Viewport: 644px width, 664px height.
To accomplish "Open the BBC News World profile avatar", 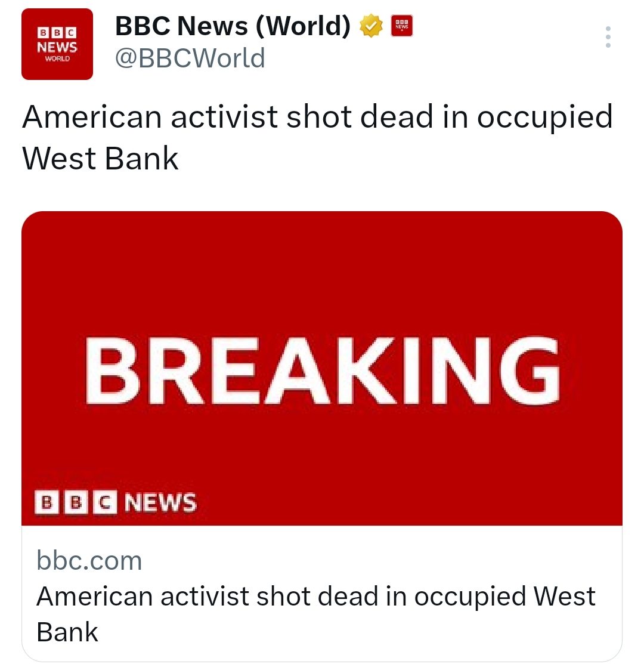I will (57, 44).
